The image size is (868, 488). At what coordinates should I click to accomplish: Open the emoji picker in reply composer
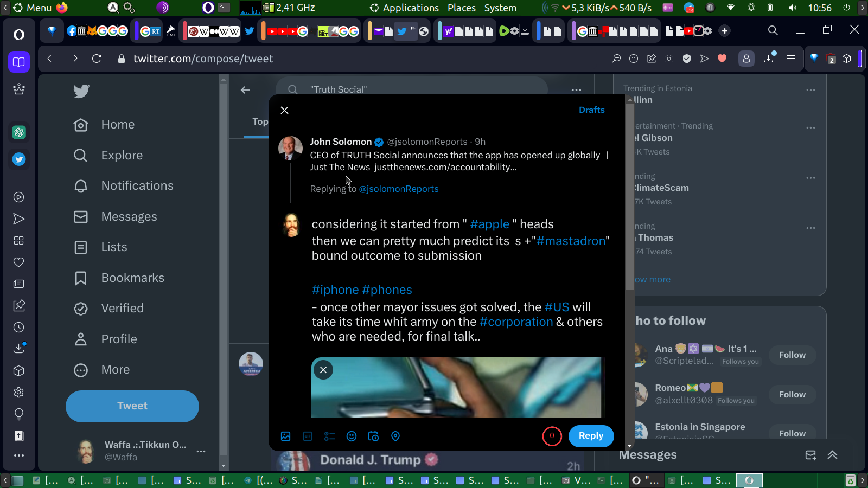[352, 436]
